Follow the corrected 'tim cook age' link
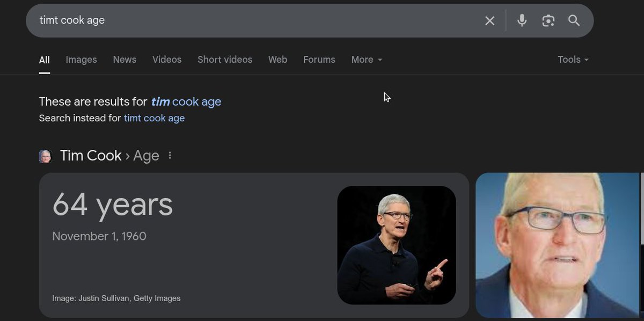644x321 pixels. (x=186, y=101)
